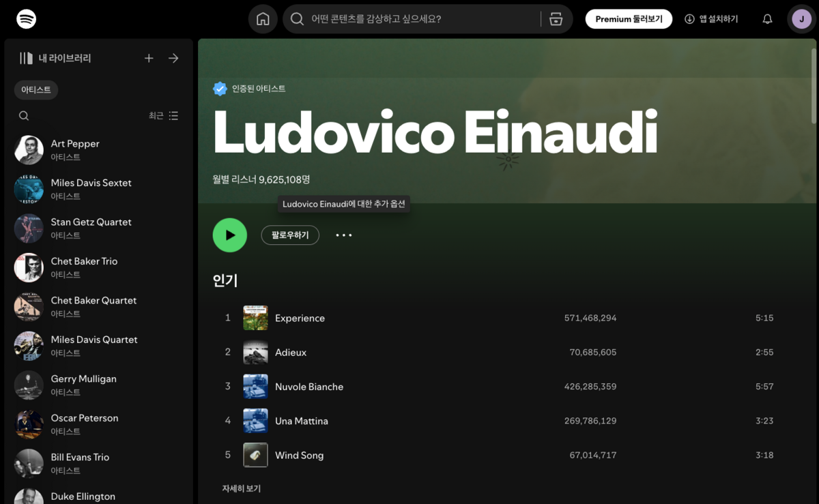
Task: Open the user profile avatar
Action: (801, 19)
